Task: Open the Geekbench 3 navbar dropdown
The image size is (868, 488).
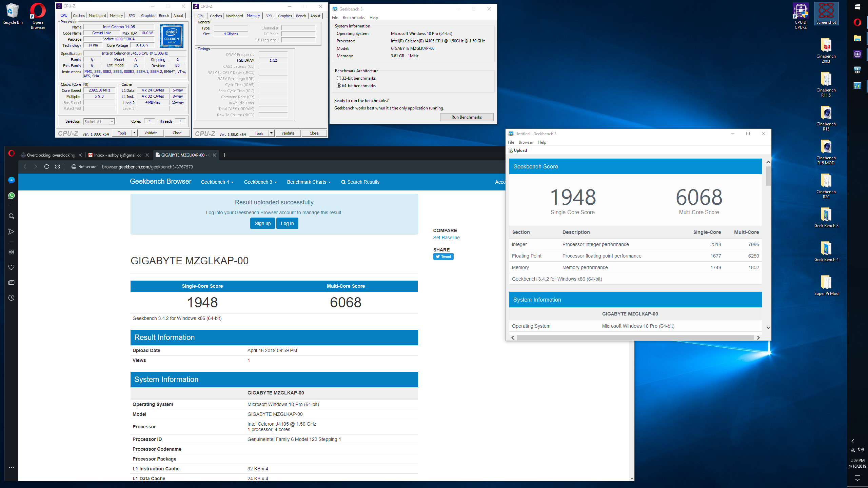Action: [x=260, y=182]
